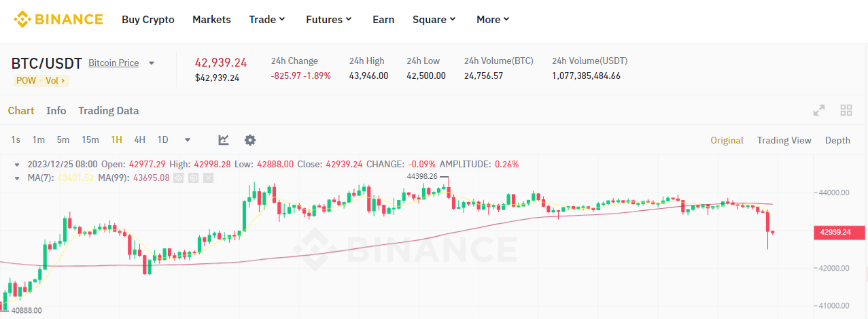Click the 24h Change value -825.97 -1.89%
The height and width of the screenshot is (319, 868).
(300, 75)
